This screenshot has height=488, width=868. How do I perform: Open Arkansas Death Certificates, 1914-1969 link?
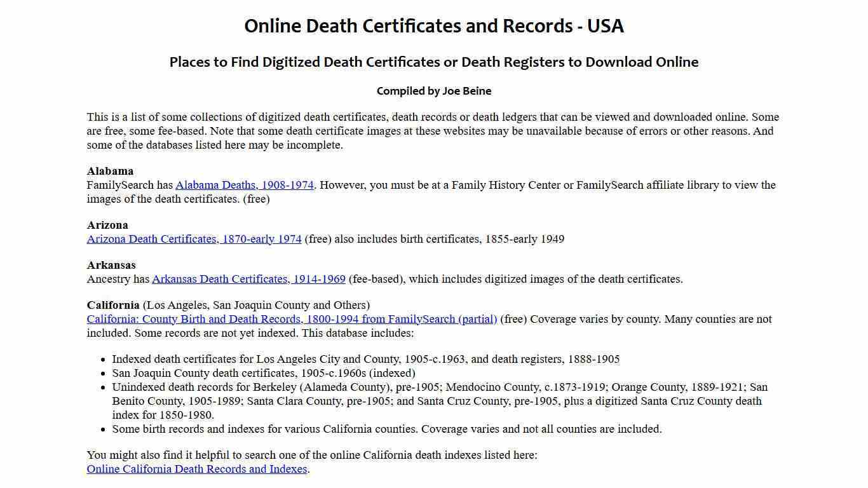click(x=248, y=279)
